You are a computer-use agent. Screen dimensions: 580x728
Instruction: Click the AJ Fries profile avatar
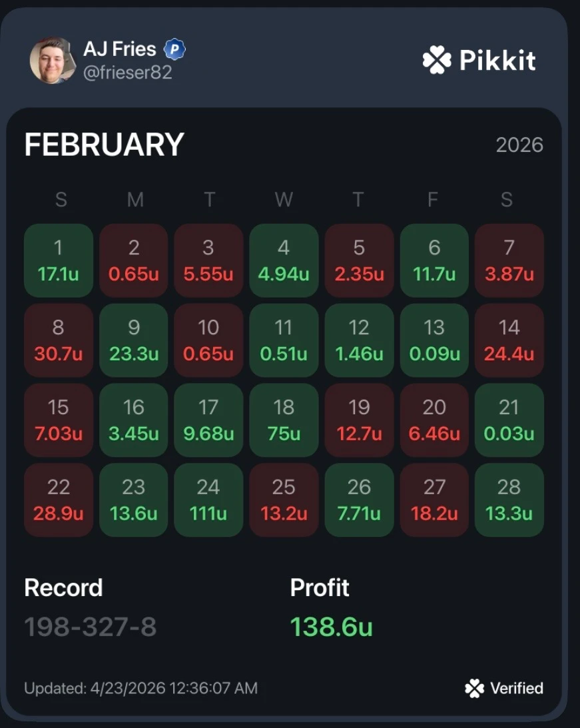[x=53, y=61]
